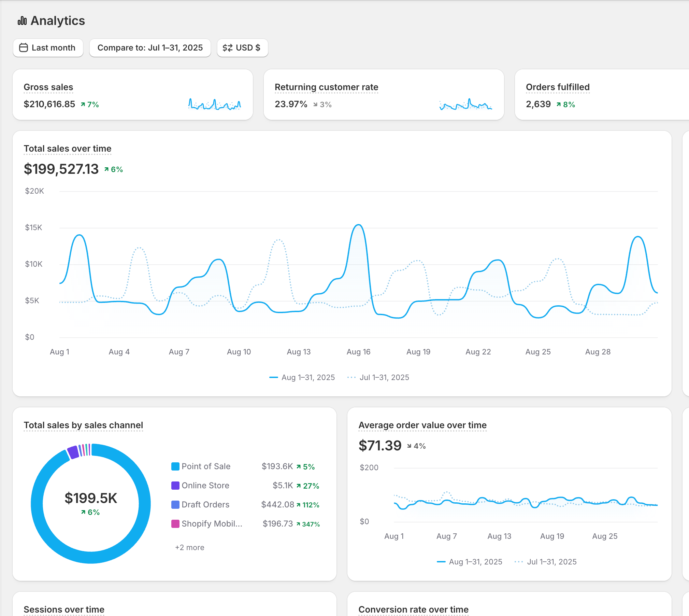
Task: Click the Shopify Mobile pink legend square
Action: click(x=175, y=524)
